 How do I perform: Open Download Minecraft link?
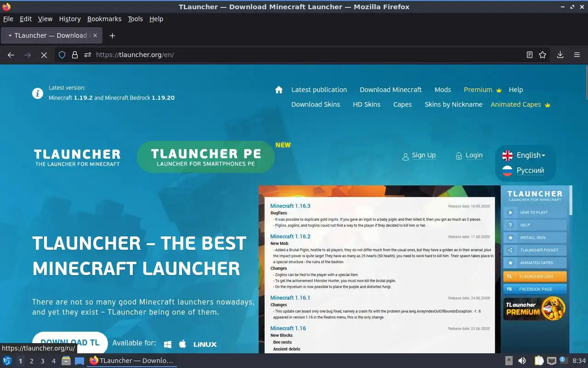click(x=391, y=90)
